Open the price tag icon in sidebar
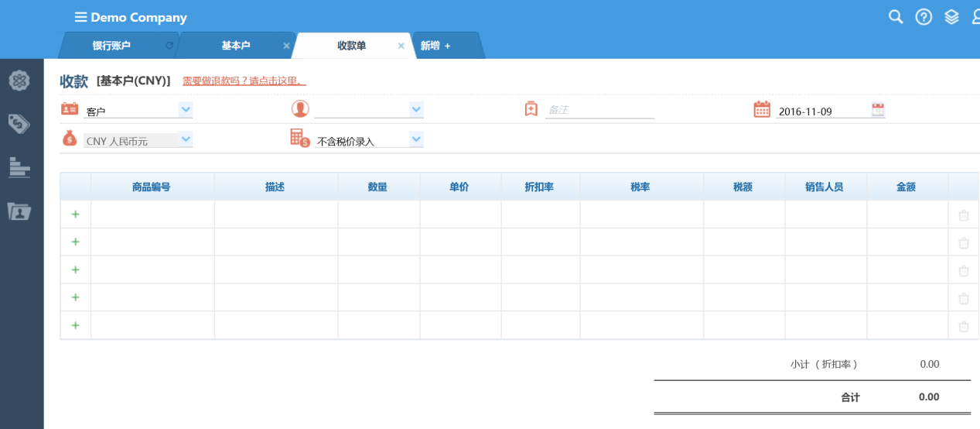The height and width of the screenshot is (429, 980). coord(19,123)
